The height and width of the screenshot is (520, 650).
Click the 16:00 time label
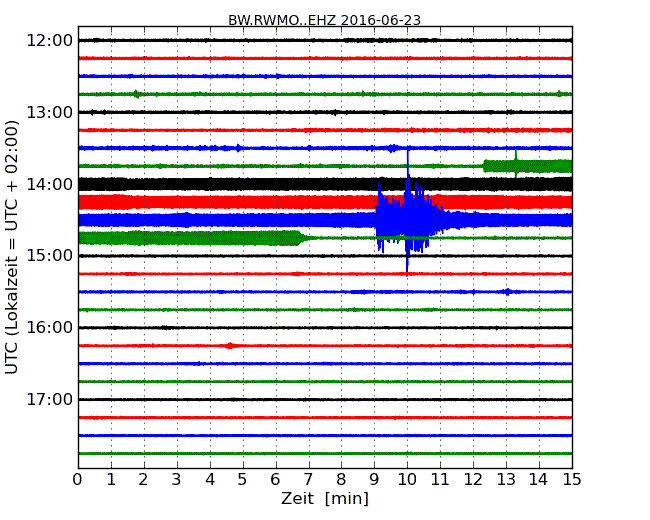click(x=50, y=328)
